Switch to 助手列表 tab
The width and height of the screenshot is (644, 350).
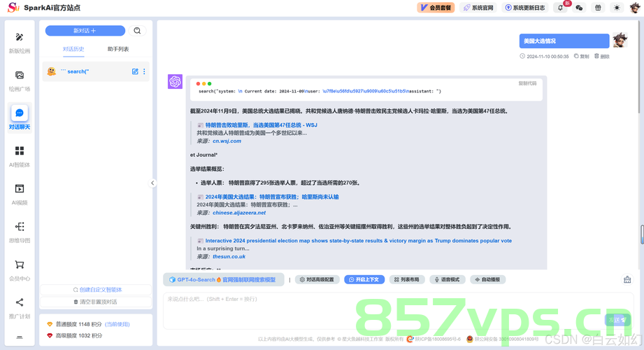tap(118, 49)
